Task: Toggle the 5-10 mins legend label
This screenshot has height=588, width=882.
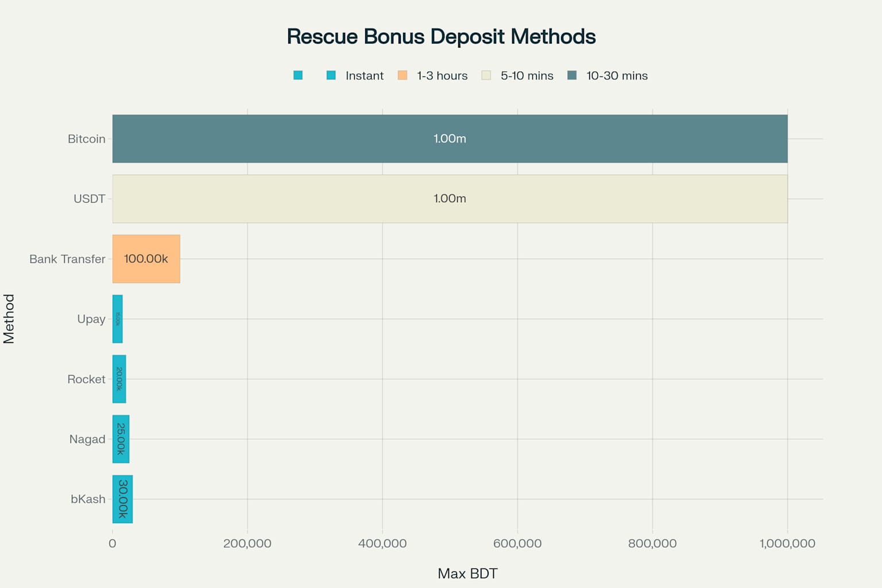Action: pyautogui.click(x=527, y=76)
